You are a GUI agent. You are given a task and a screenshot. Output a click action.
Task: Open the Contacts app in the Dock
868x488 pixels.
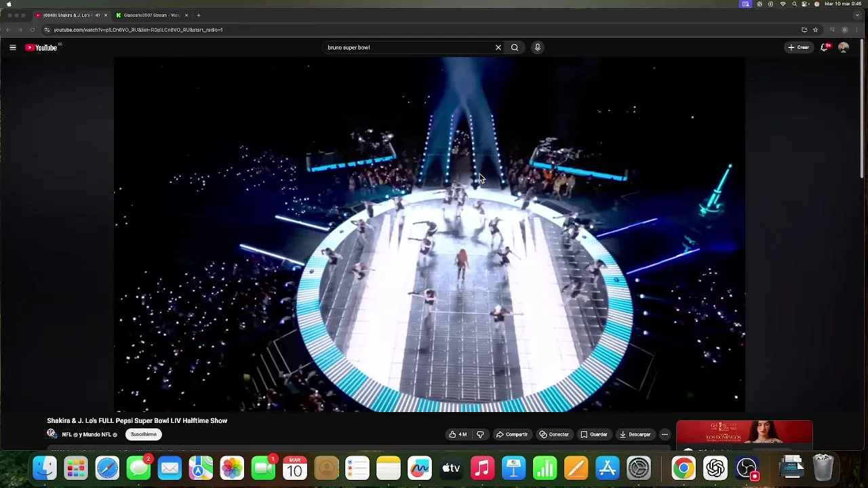326,468
